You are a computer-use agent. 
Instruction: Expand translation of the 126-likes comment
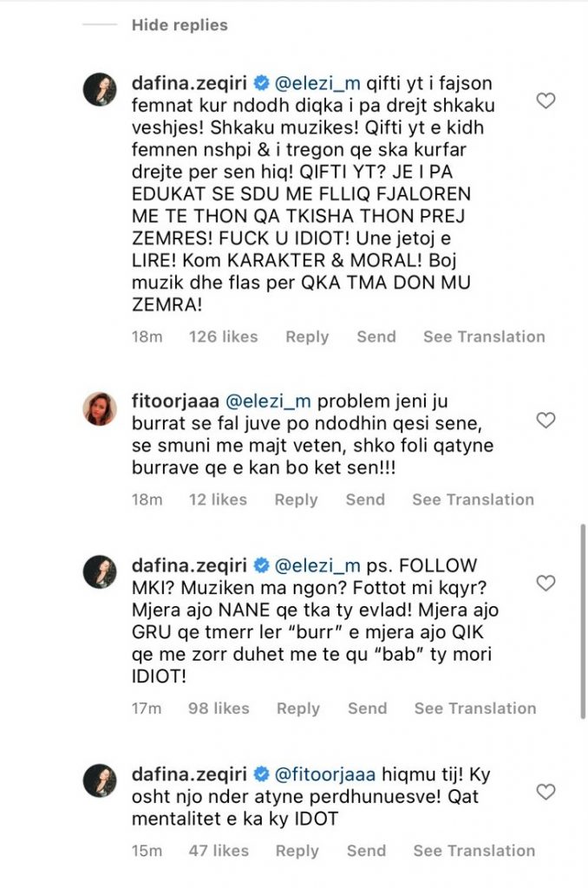point(484,336)
